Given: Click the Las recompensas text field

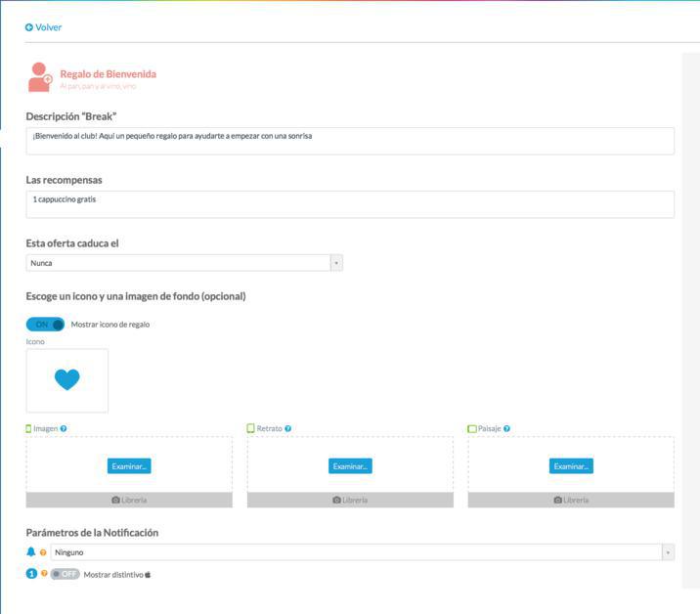Looking at the screenshot, I should pos(350,204).
